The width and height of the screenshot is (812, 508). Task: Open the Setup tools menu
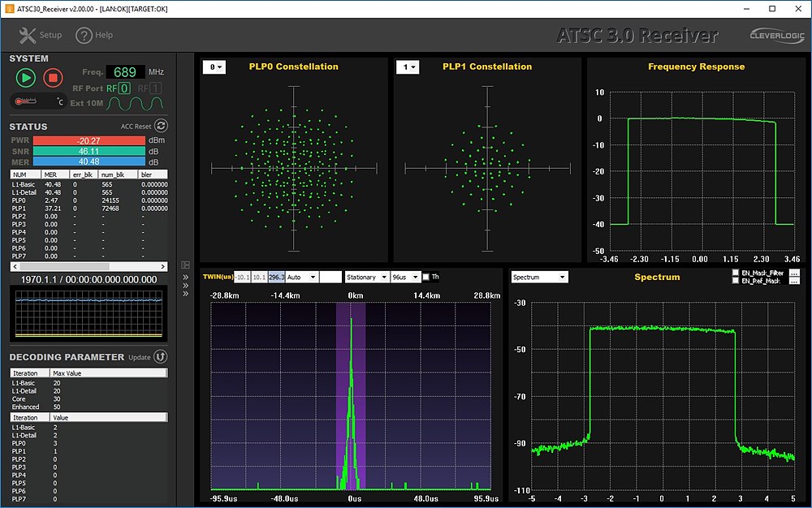point(41,35)
